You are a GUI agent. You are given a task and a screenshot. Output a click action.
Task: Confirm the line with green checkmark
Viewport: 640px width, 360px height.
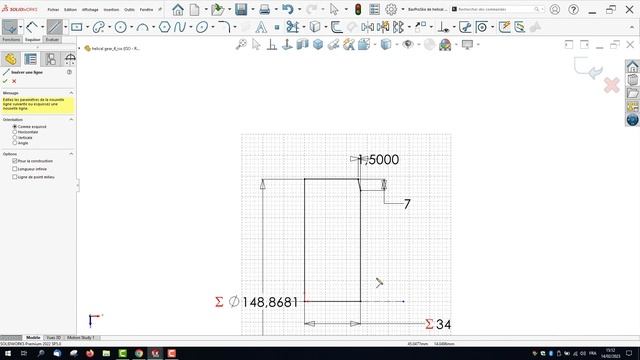click(5, 81)
